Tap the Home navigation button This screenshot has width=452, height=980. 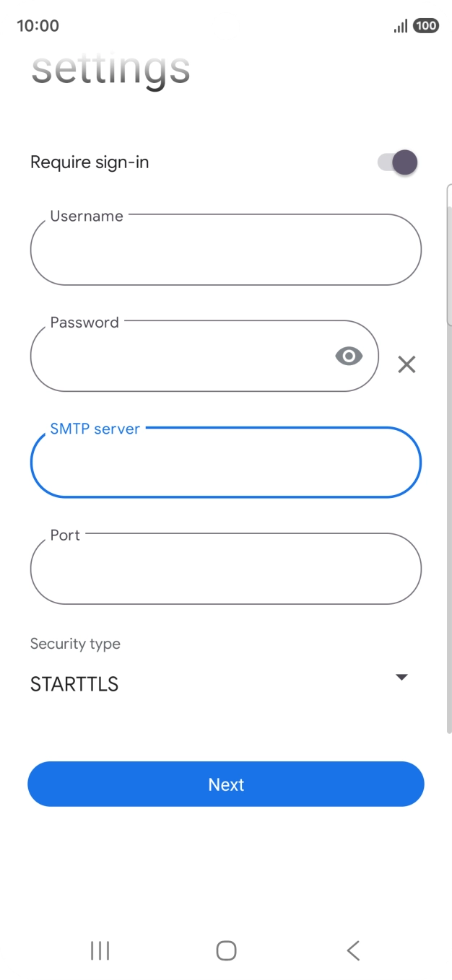[226, 950]
